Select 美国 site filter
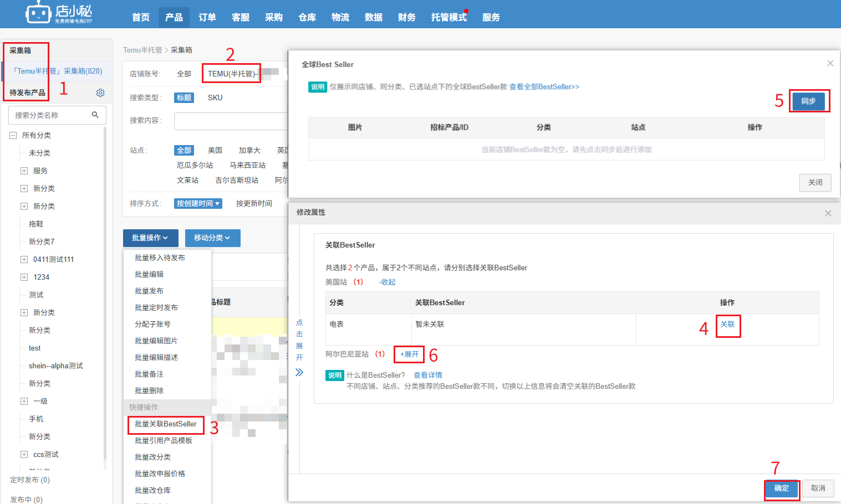The image size is (841, 504). point(215,150)
